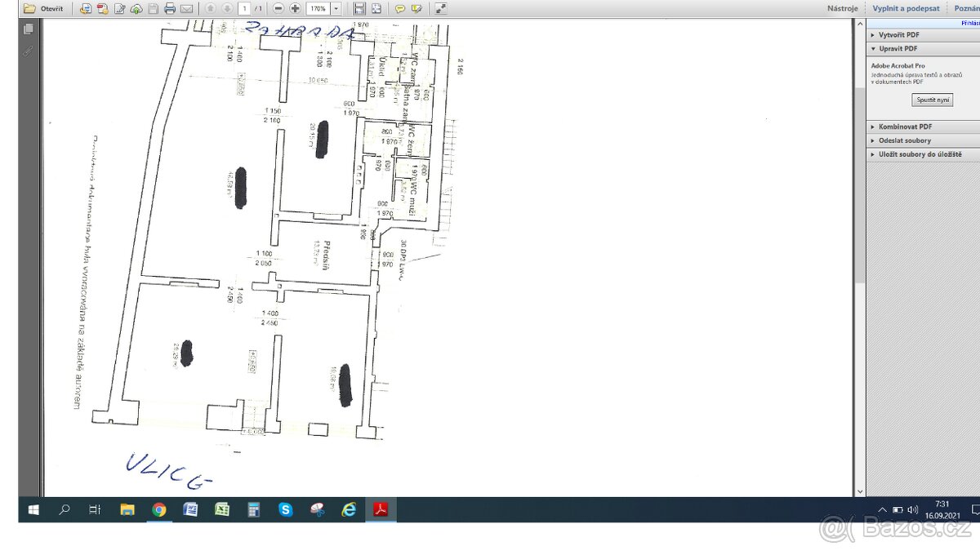Screen dimensions: 980x551
Task: Expand the Vytvořit PDF section
Action: pos(898,35)
